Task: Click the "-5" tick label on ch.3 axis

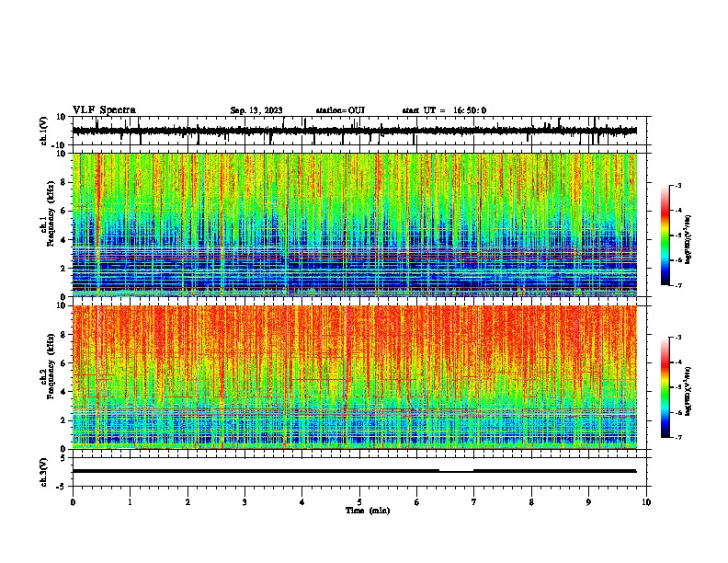Action: pos(62,487)
